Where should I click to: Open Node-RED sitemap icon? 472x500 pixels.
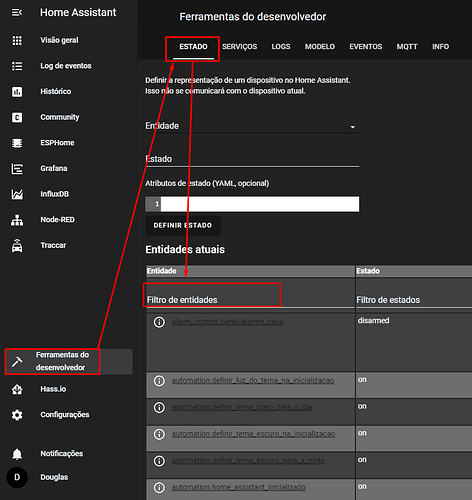(17, 220)
